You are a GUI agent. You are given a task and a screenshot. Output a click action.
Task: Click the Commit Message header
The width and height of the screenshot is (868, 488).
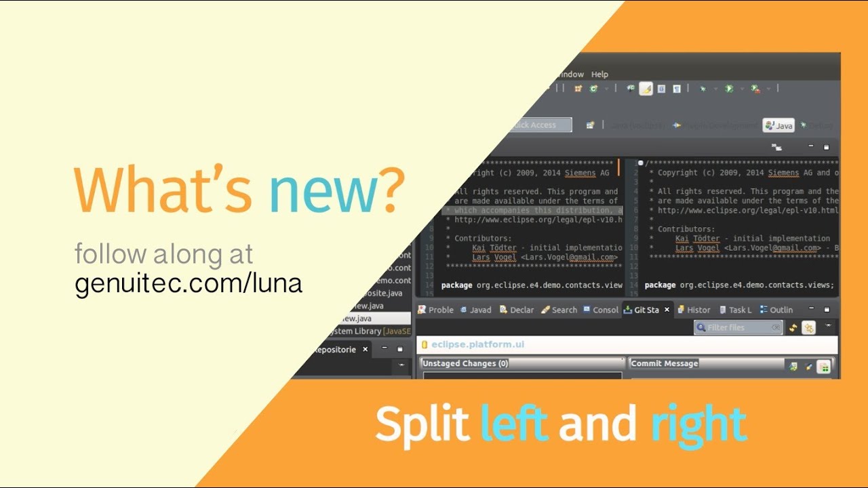665,363
